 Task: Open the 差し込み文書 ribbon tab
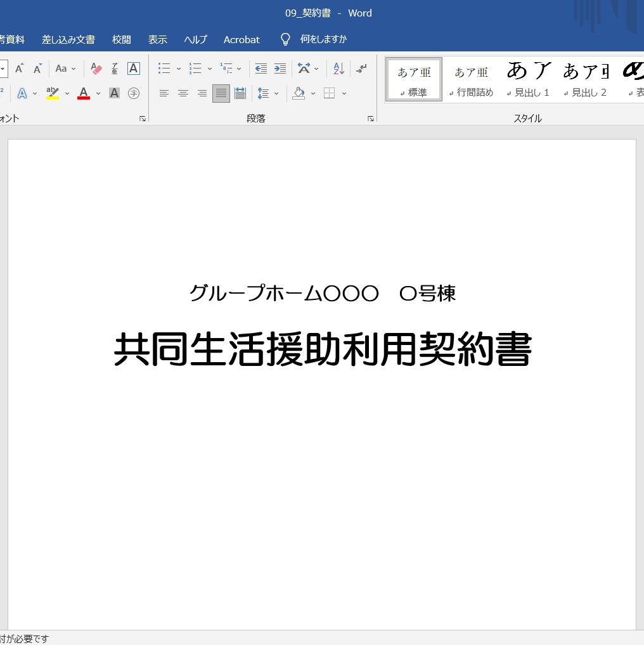click(68, 39)
